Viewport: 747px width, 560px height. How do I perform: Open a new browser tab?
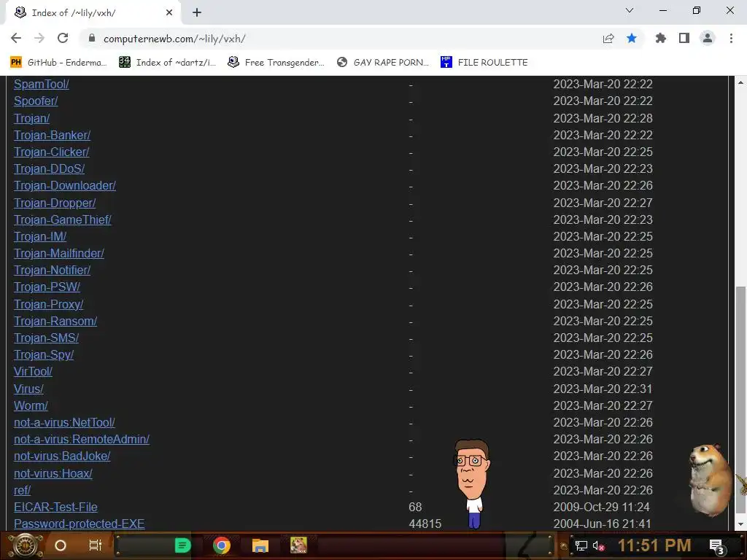click(x=197, y=12)
